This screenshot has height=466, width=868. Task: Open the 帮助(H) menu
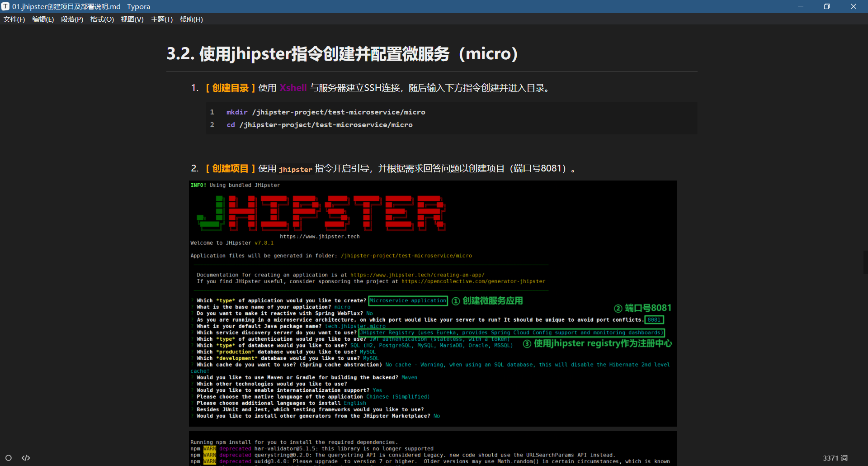click(x=191, y=19)
